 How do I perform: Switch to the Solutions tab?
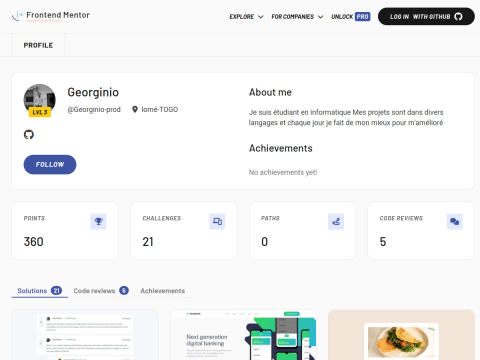(40, 291)
